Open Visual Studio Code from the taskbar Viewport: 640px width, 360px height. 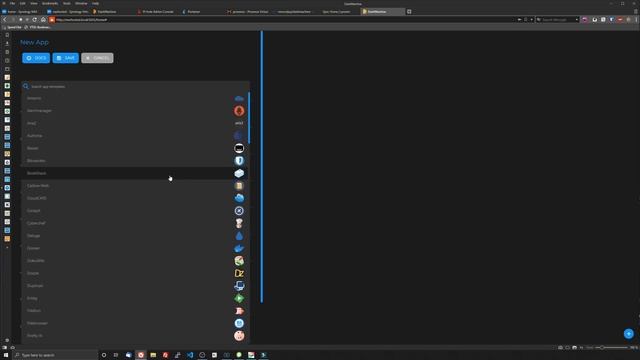pos(190,355)
